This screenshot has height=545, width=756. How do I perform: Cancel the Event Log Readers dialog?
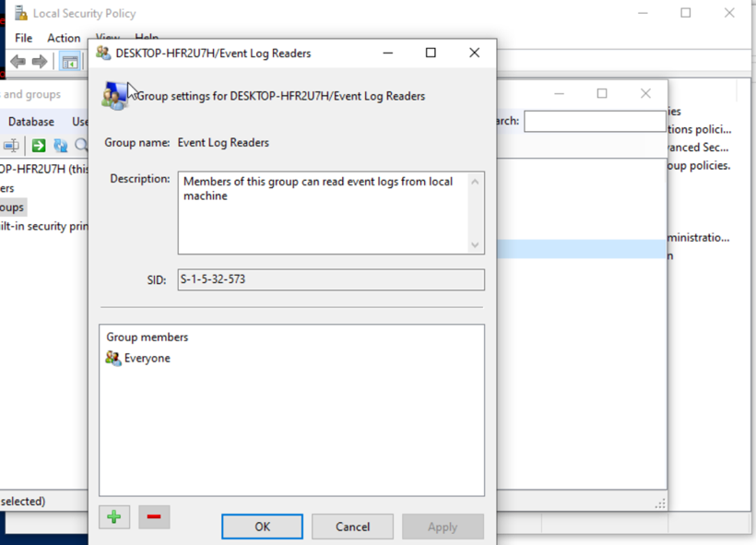352,526
